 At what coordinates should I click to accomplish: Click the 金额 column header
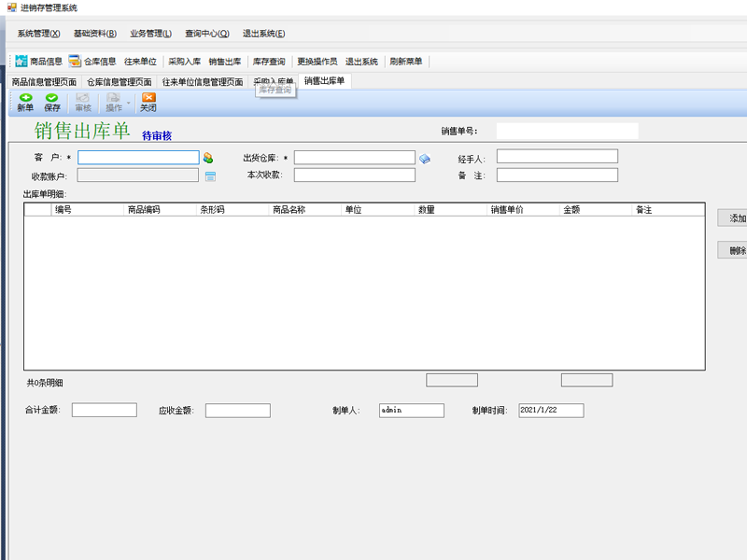[x=596, y=209]
